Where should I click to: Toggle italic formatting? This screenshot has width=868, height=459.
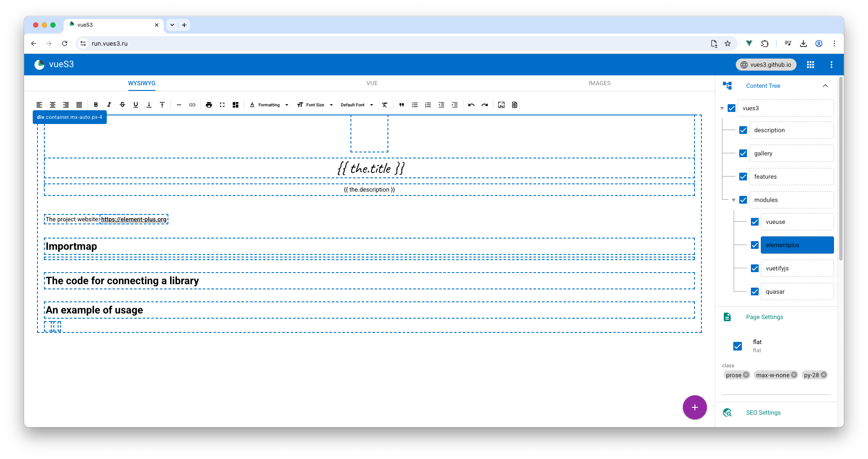[109, 105]
